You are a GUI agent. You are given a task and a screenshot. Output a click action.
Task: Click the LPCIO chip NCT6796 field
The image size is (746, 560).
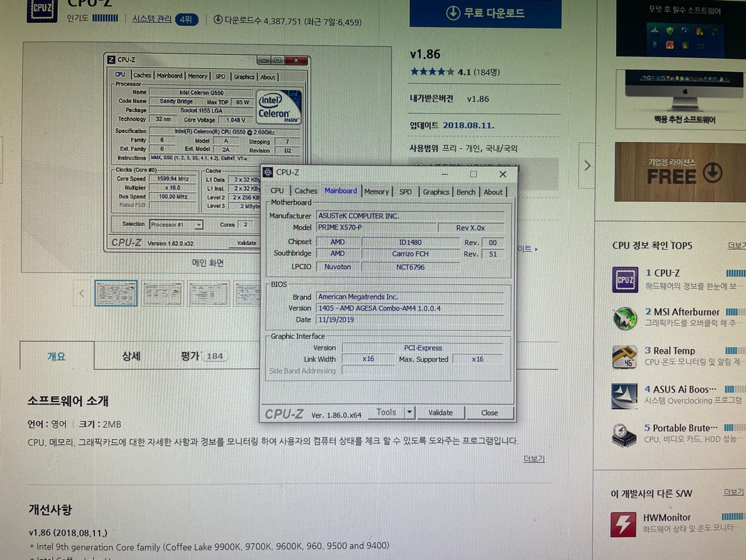click(x=410, y=267)
